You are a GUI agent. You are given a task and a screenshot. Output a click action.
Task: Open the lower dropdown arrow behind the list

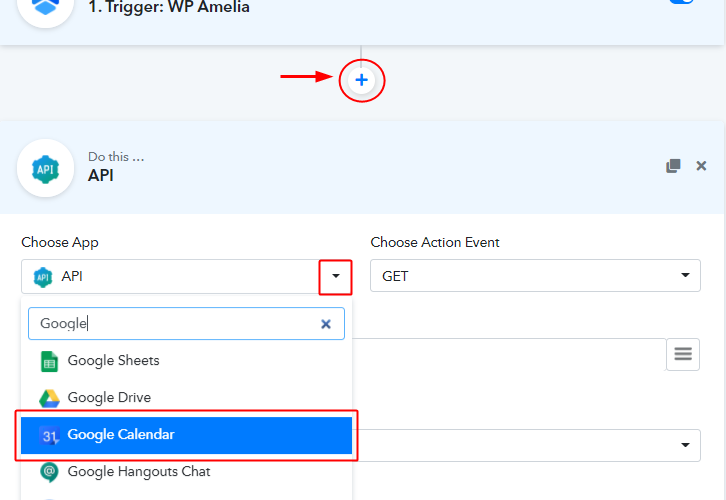685,445
